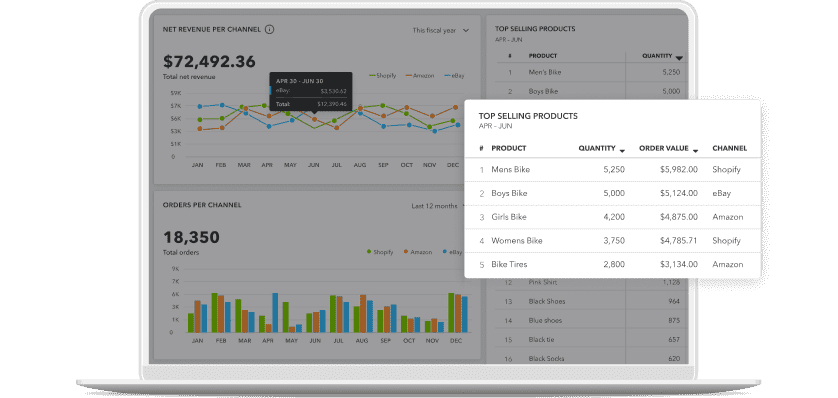Click the $5,982.00 order value cell
Image resolution: width=838 pixels, height=398 pixels.
[678, 170]
